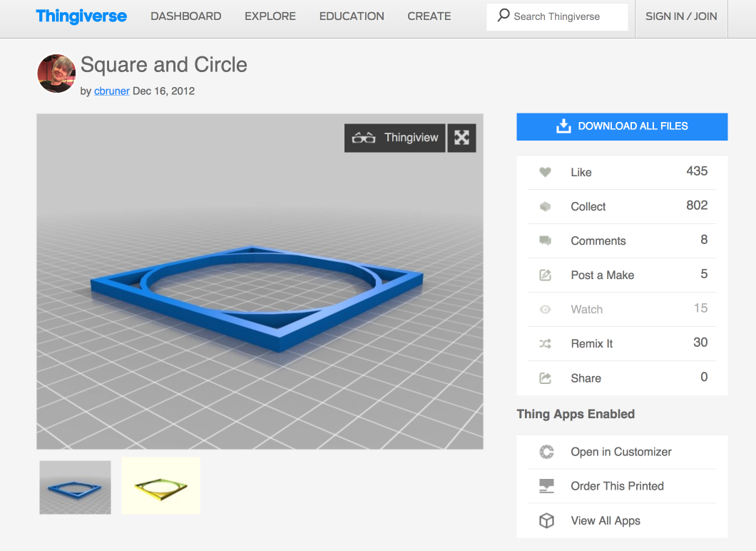Open the Remix It option
The width and height of the screenshot is (756, 551).
pos(591,343)
